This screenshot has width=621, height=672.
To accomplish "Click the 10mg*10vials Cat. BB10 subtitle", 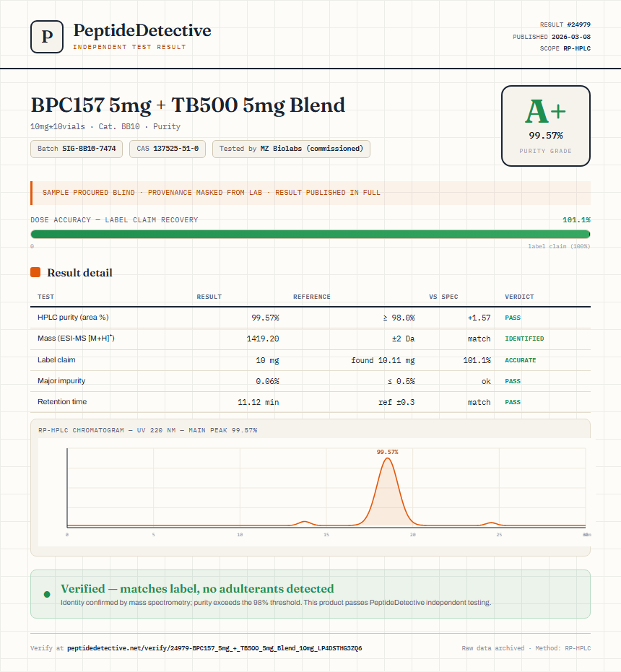I will (105, 127).
